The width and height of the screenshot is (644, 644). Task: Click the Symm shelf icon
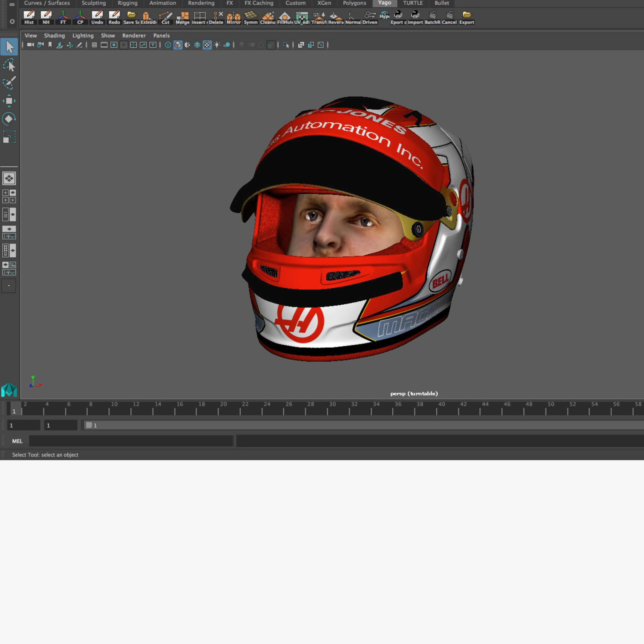click(250, 18)
